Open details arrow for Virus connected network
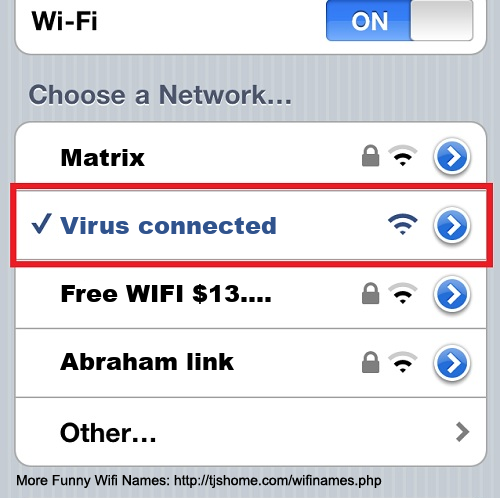 [x=452, y=225]
